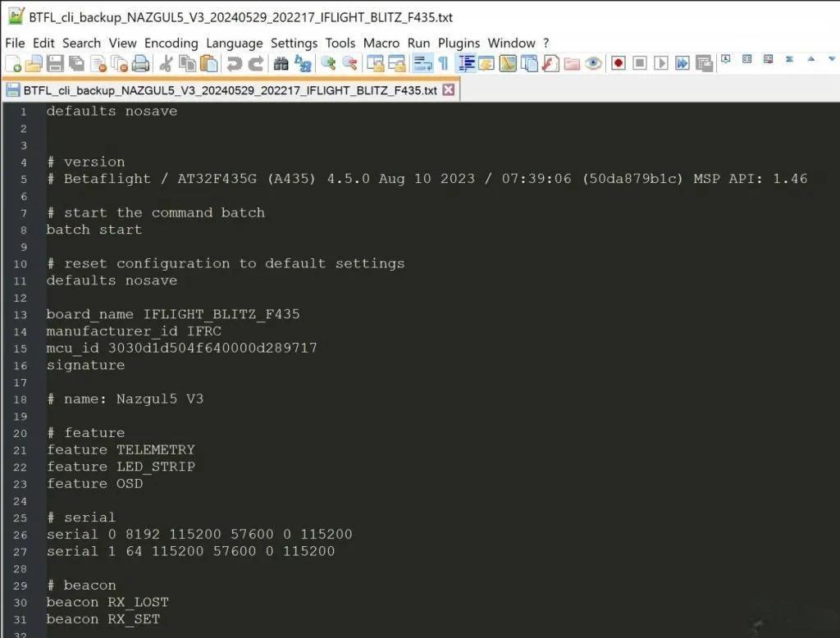Open the Search menu
The image size is (840, 638).
tap(81, 43)
